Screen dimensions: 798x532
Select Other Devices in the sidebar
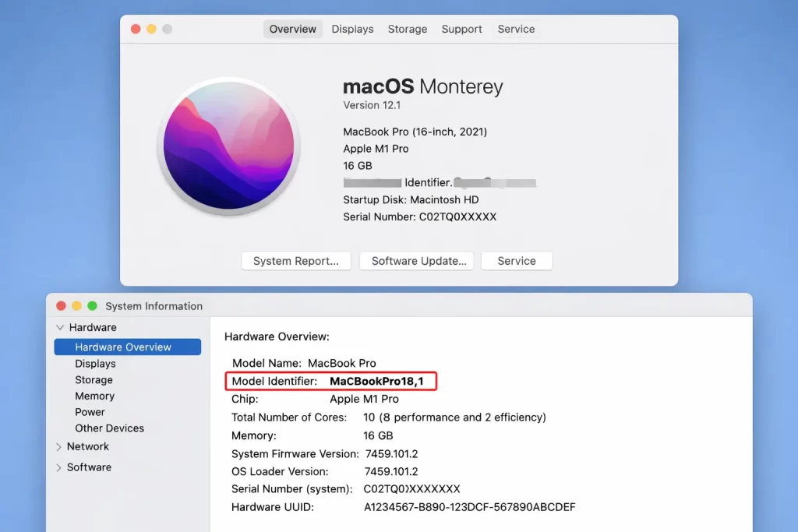click(109, 428)
